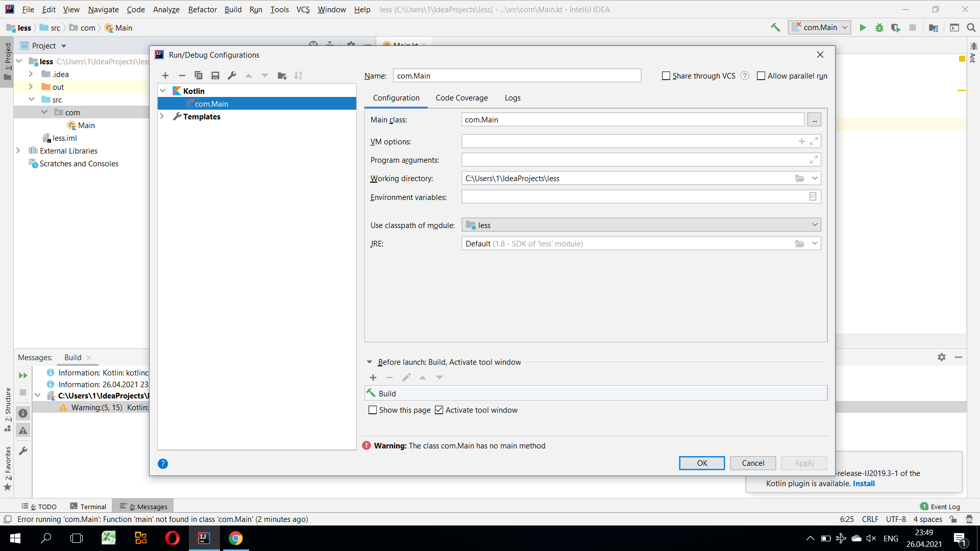Uncheck Activate tool window

click(x=439, y=410)
